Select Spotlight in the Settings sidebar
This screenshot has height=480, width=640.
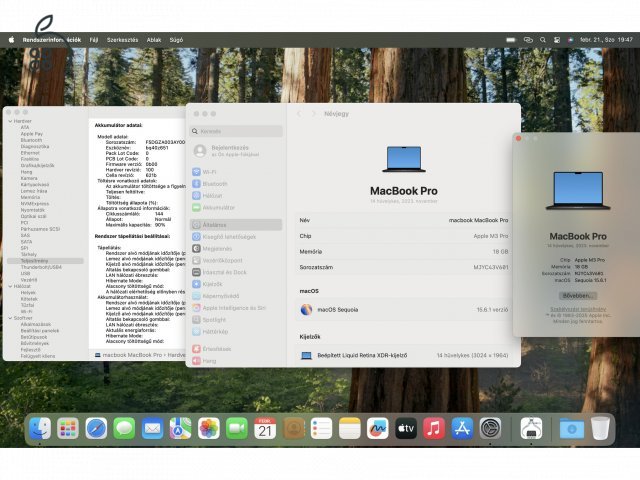[236, 320]
